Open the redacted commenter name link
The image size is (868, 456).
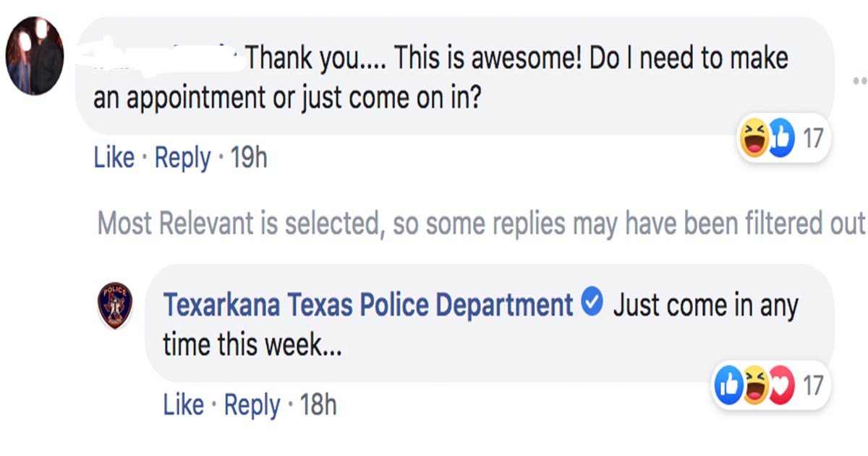[x=165, y=58]
